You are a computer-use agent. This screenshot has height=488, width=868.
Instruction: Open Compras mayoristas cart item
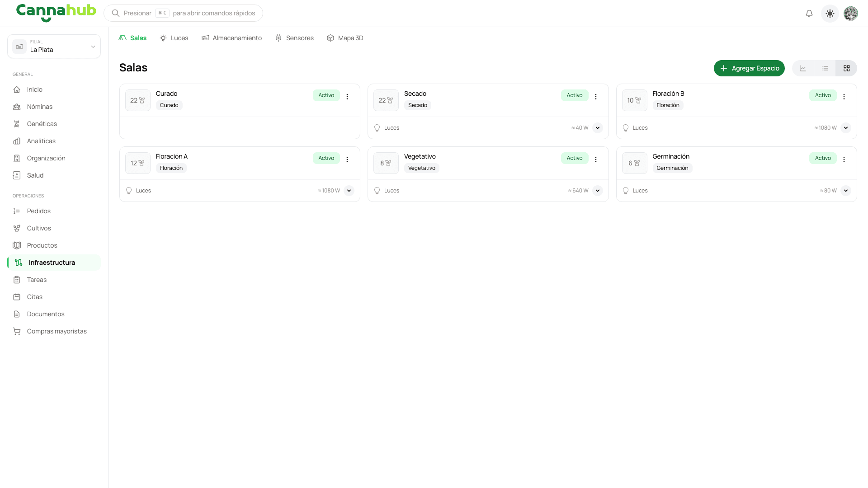pyautogui.click(x=54, y=331)
